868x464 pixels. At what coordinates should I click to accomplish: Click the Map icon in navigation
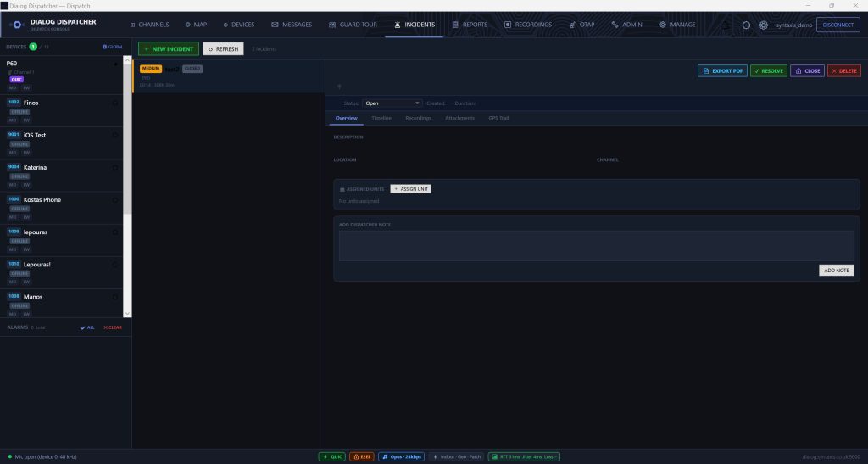[x=187, y=25]
